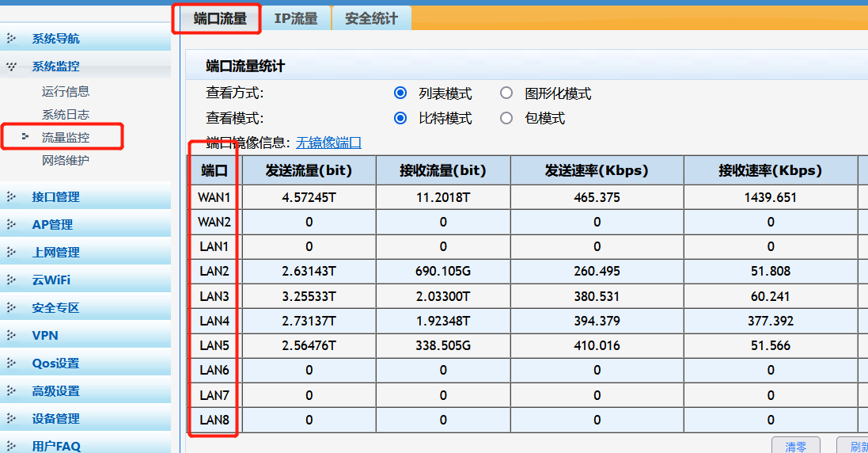Expand the 接口管理 menu section
Viewport: 868px width, 453px height.
point(85,196)
